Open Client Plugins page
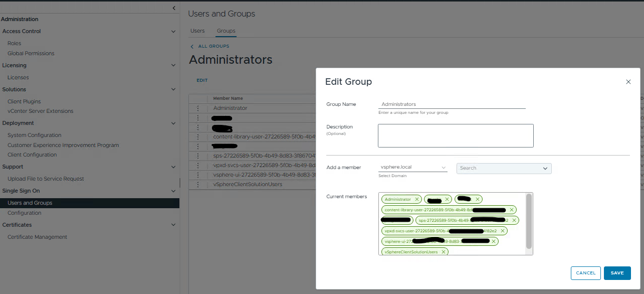This screenshot has width=644, height=294. pos(24,101)
